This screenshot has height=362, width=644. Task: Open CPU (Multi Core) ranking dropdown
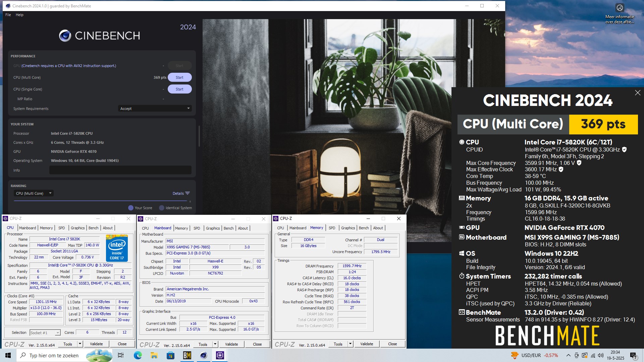point(34,193)
